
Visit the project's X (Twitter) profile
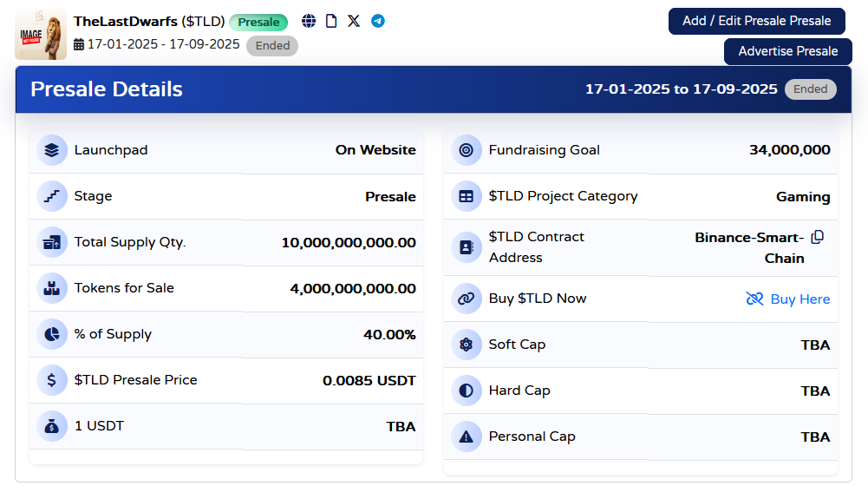354,21
